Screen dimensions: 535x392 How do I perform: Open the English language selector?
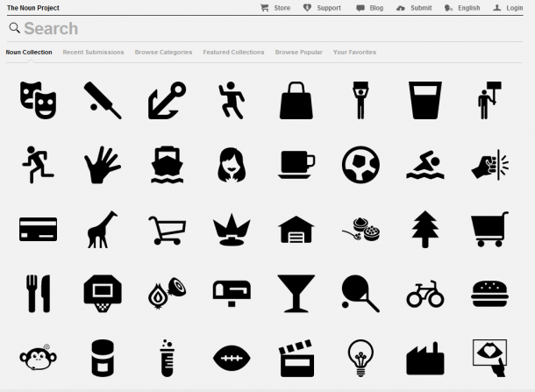pos(462,8)
